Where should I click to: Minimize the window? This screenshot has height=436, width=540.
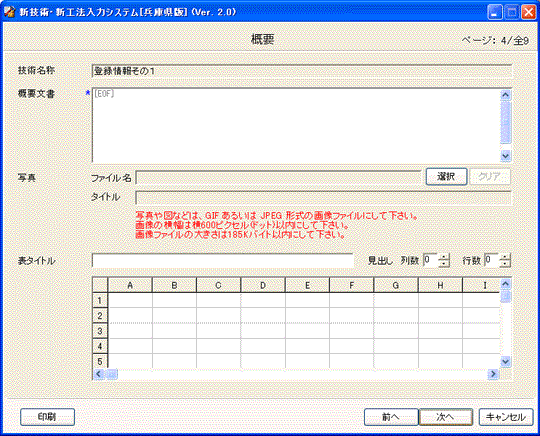coord(495,12)
